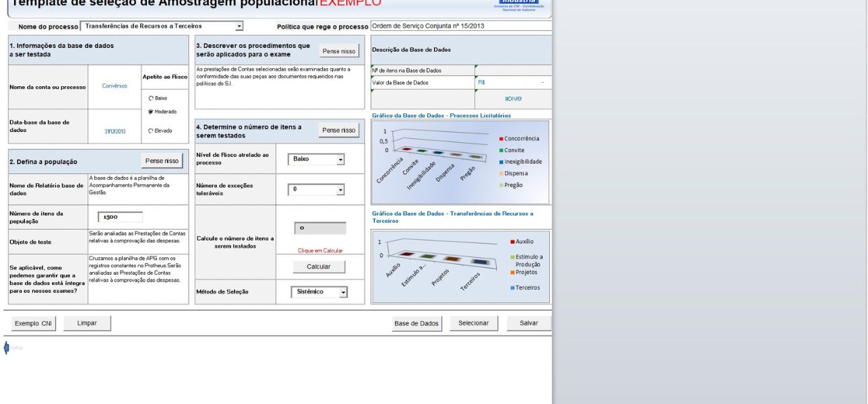Image resolution: width=868 pixels, height=404 pixels.
Task: Click the Dispensa legend swatch
Action: pyautogui.click(x=502, y=173)
